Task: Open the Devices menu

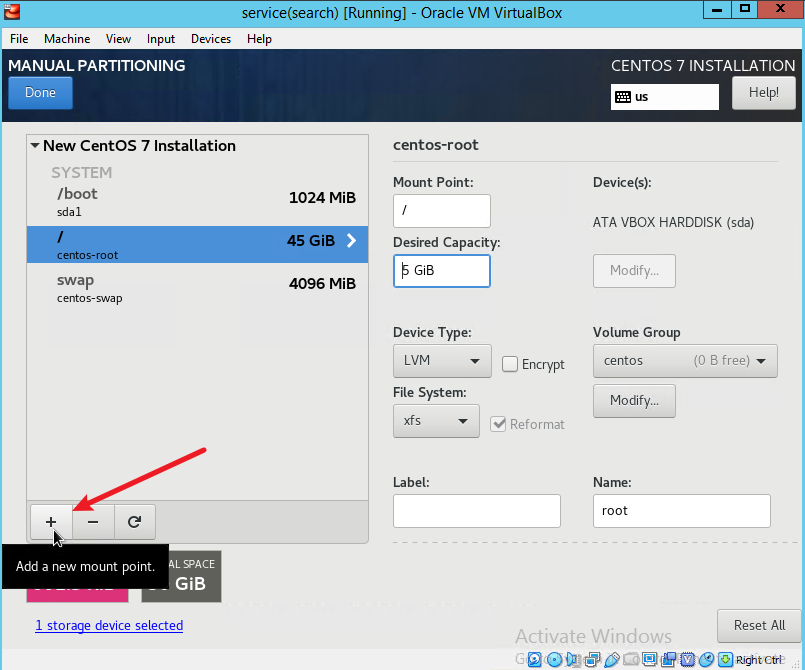Action: tap(211, 39)
